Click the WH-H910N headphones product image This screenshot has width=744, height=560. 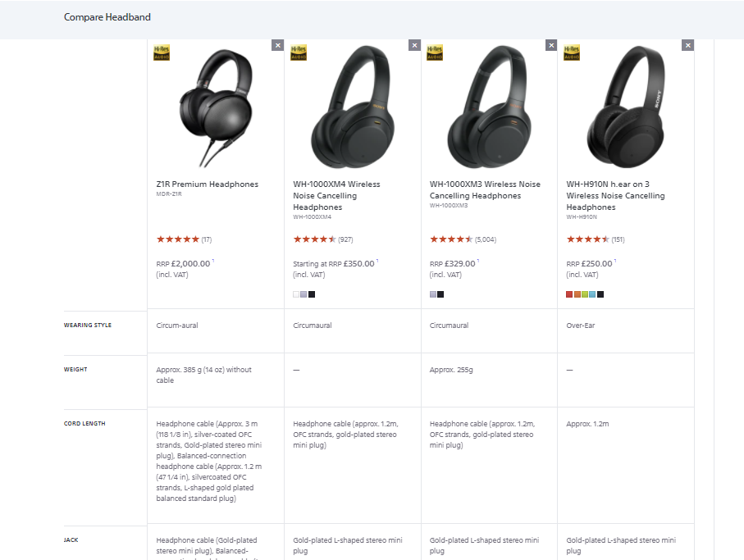pos(625,107)
